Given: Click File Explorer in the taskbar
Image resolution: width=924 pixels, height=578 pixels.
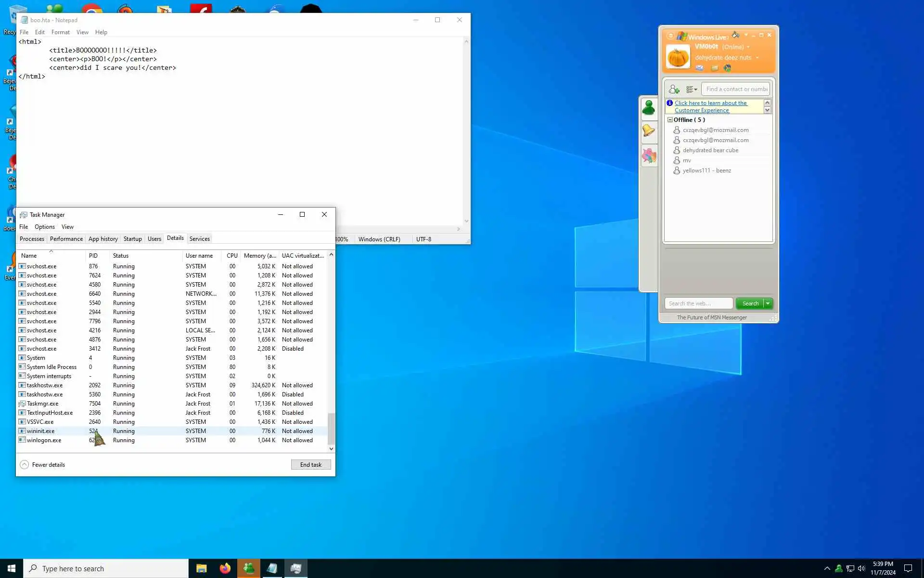Looking at the screenshot, I should (201, 568).
